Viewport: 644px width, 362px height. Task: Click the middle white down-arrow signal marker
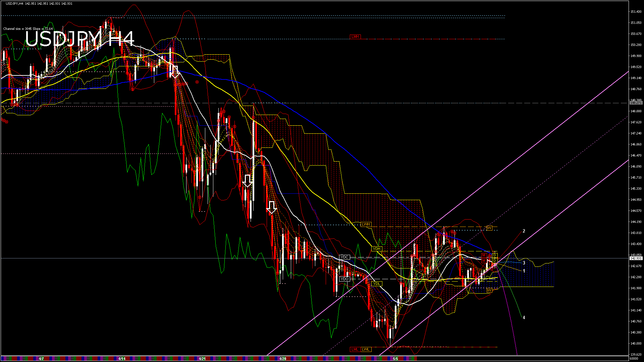coord(247,181)
